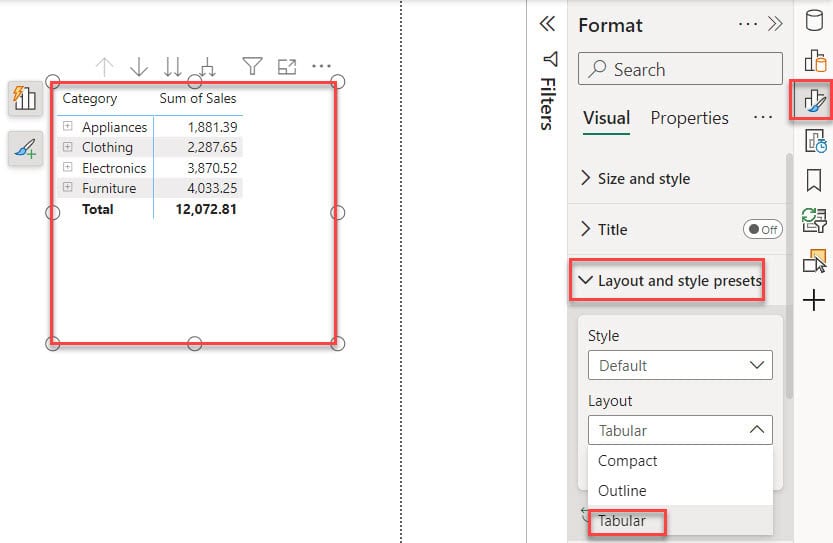Switch to the Properties tab
The image size is (833, 543).
(x=689, y=118)
